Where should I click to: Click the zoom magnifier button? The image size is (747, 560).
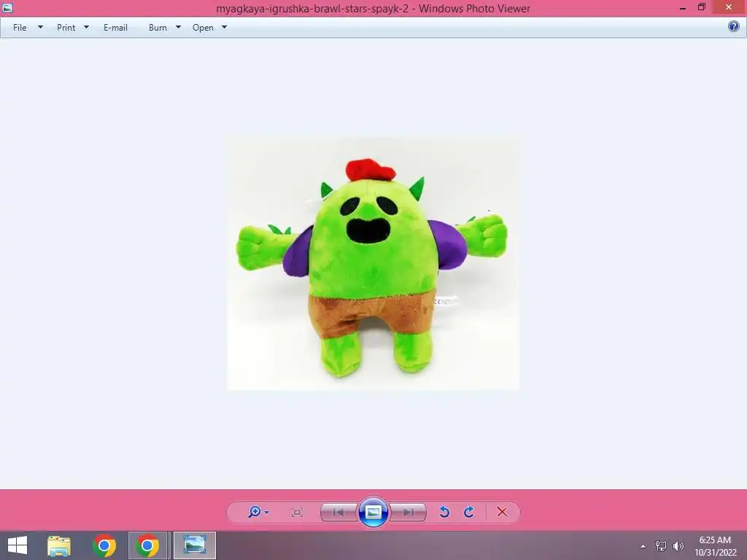pos(255,512)
